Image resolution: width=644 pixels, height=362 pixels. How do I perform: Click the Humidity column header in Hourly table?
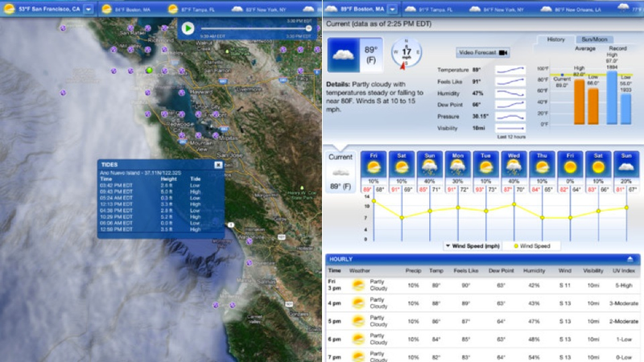click(x=534, y=271)
